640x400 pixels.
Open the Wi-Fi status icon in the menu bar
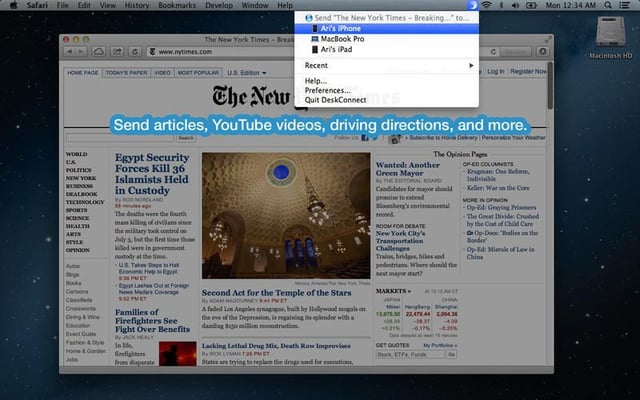pyautogui.click(x=486, y=5)
